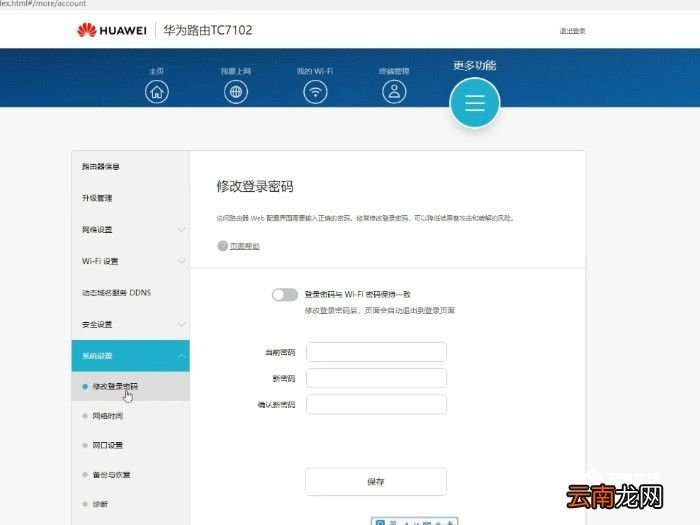Open the internet access globe icon

point(236,92)
